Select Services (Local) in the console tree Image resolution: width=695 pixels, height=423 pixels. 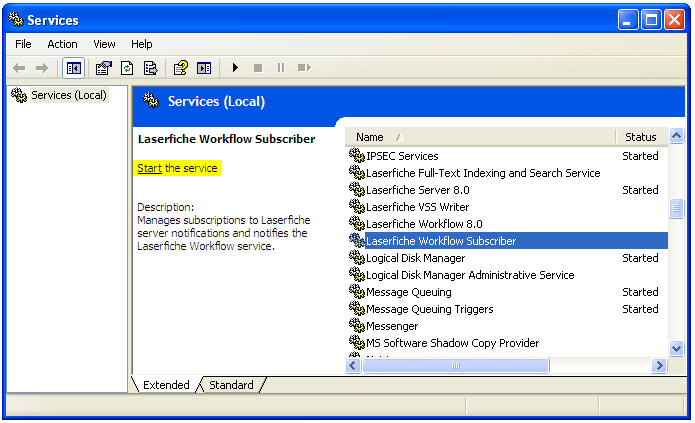(x=69, y=95)
